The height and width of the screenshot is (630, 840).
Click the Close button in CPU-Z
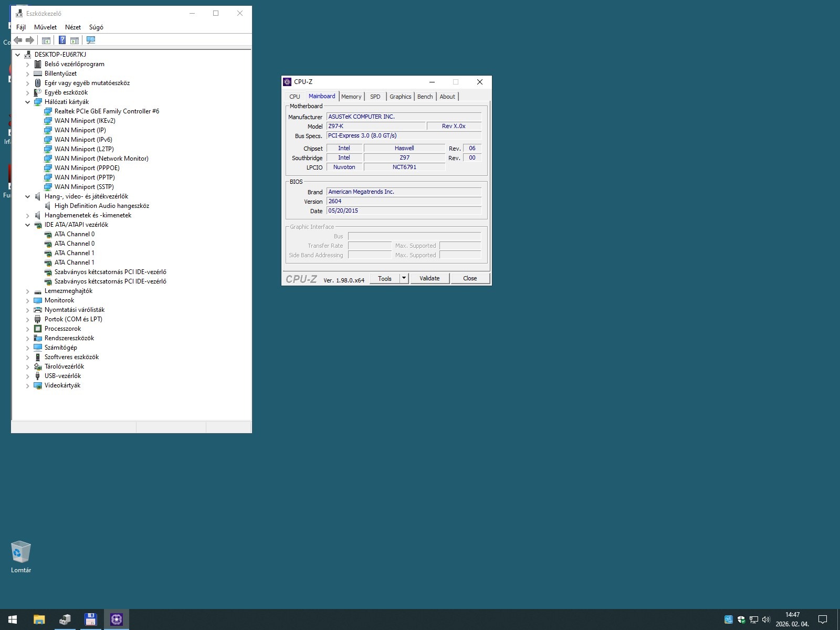point(470,278)
